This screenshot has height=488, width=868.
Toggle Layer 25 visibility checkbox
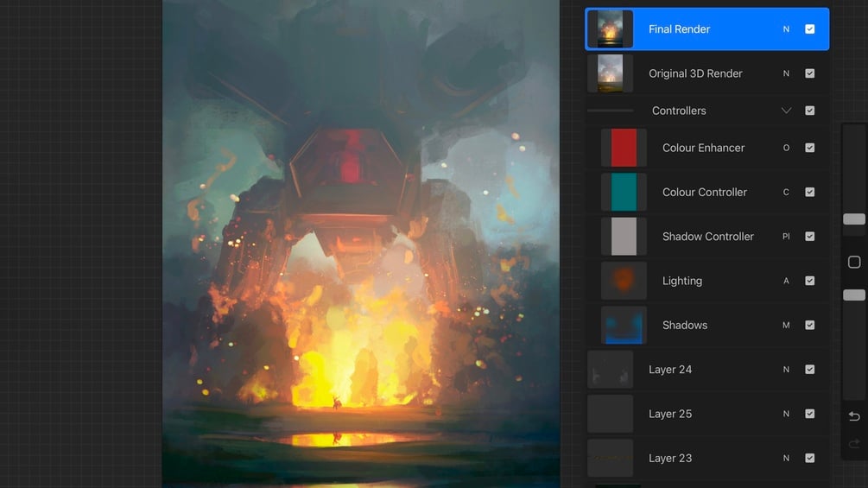(x=810, y=414)
